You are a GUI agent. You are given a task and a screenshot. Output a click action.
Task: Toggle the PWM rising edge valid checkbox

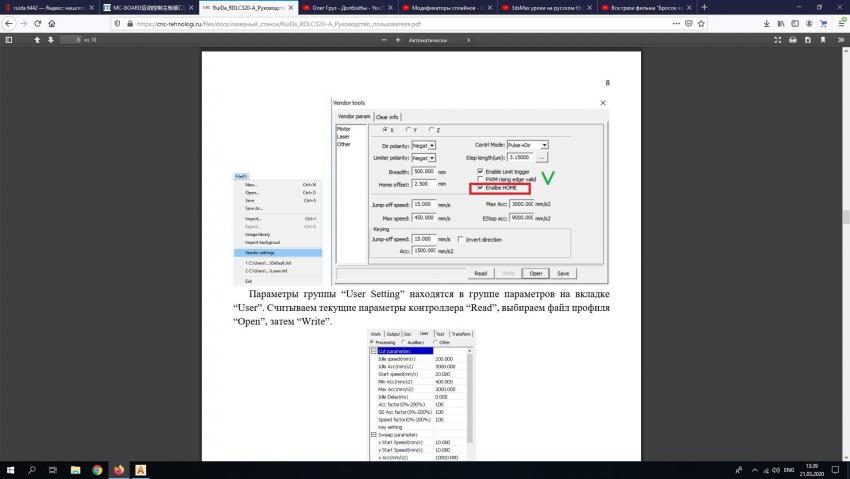click(x=481, y=179)
